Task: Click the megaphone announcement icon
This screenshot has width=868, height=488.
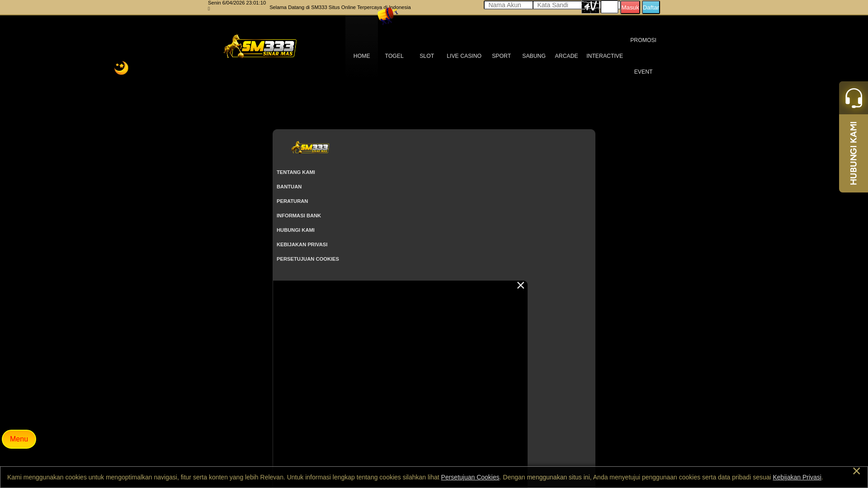Action: 387,15
